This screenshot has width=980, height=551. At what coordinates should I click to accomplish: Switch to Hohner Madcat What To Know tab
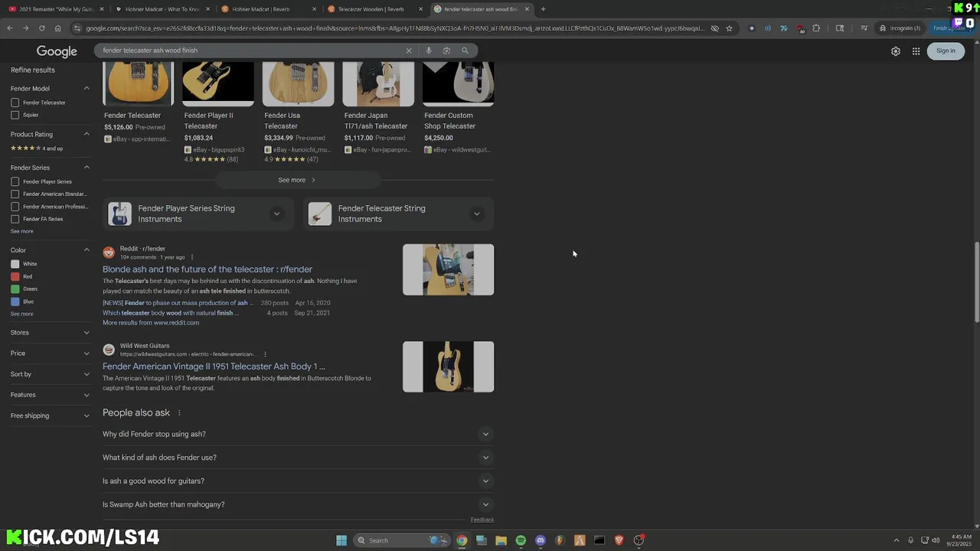point(162,9)
